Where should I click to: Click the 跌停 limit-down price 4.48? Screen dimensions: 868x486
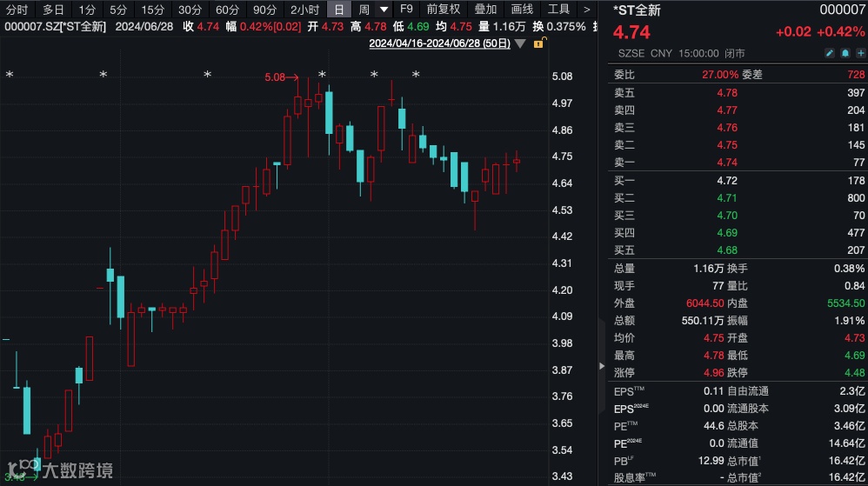(855, 373)
